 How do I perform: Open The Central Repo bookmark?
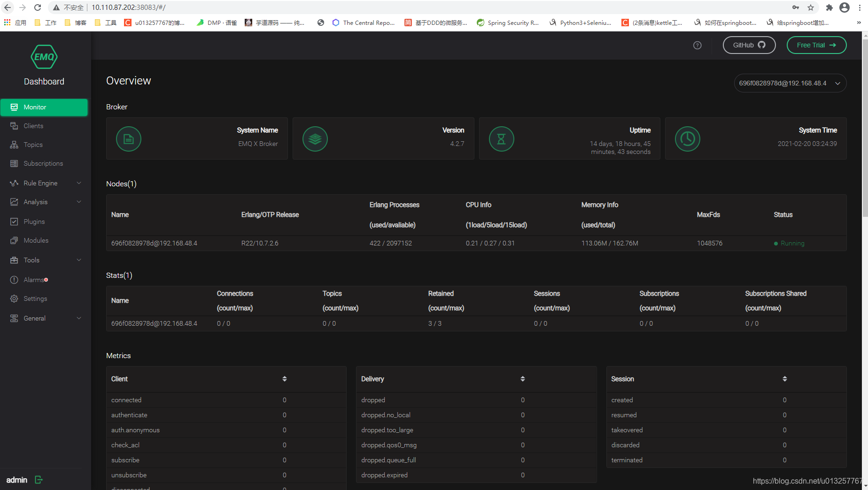(363, 23)
